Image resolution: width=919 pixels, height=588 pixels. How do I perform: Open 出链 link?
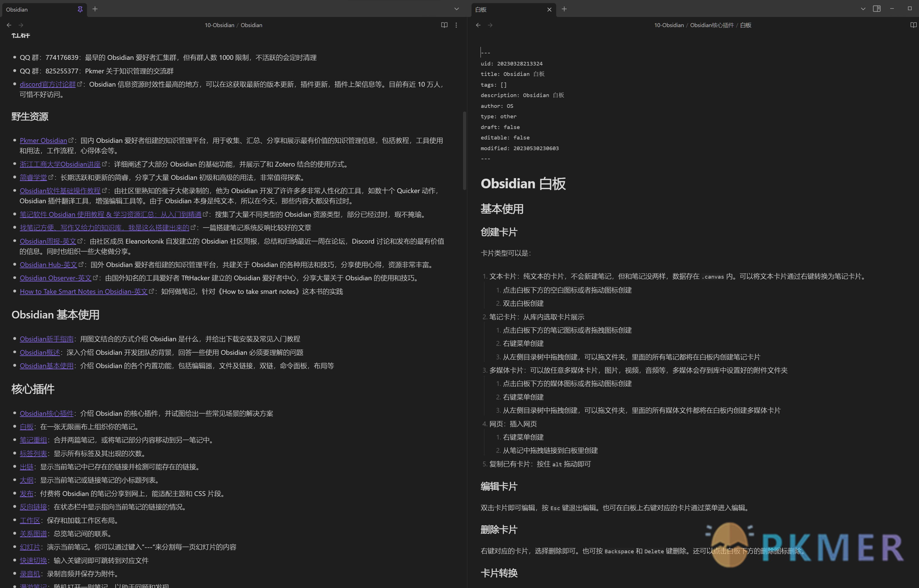(27, 467)
